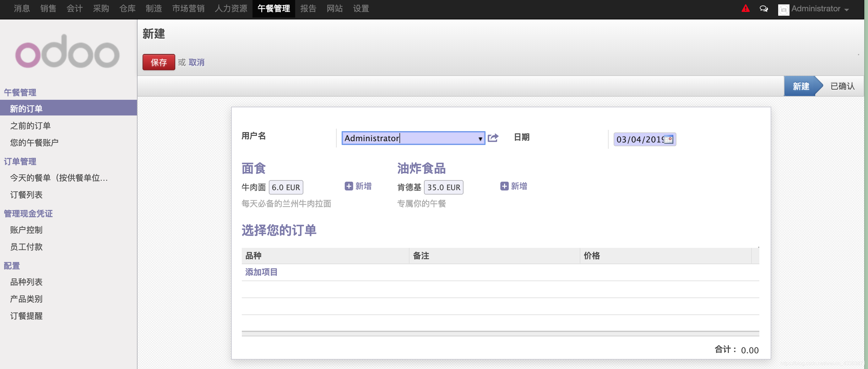Image resolution: width=868 pixels, height=369 pixels.
Task: Expand the username dropdown arrow
Action: (480, 138)
